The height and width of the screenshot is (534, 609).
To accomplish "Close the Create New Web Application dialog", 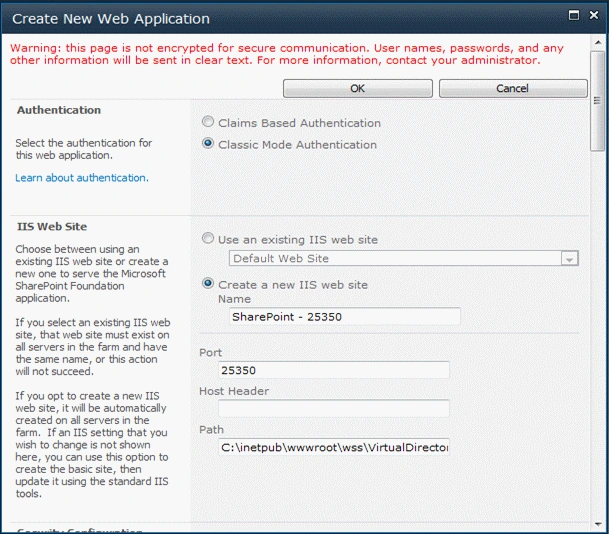I will tap(594, 15).
